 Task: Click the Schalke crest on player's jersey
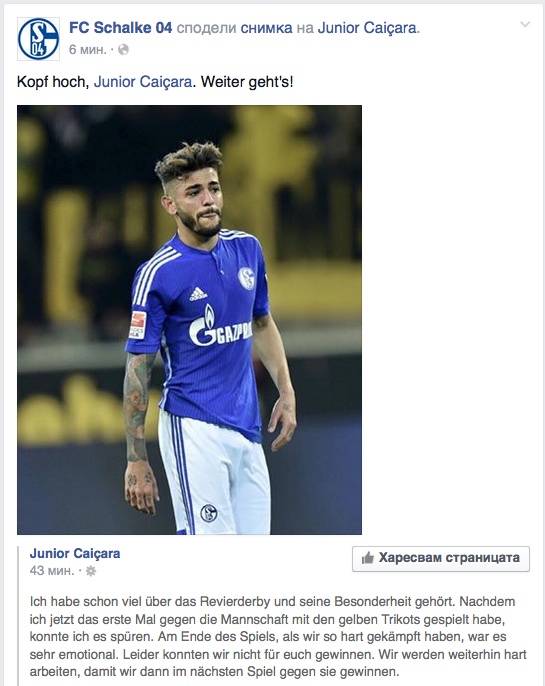coord(247,278)
